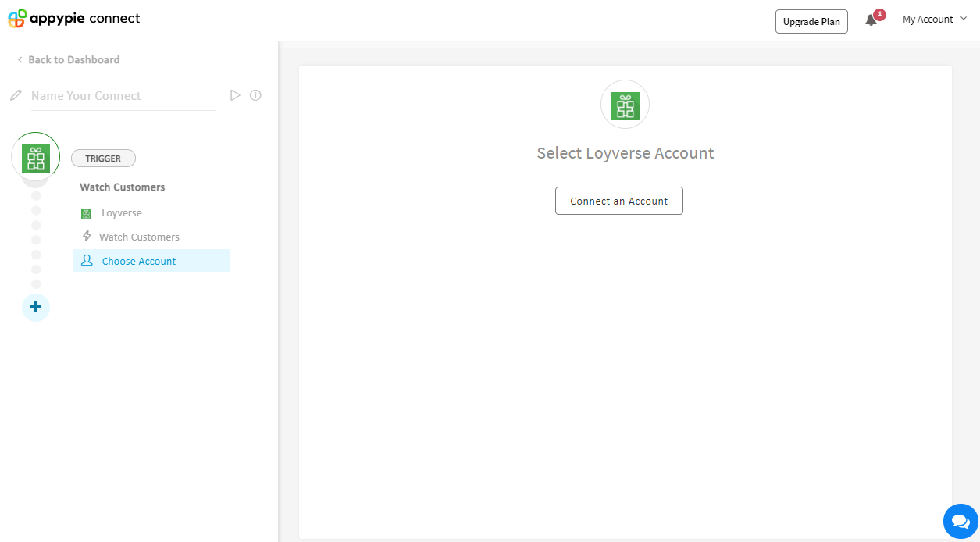Open the notifications bell
980x542 pixels.
click(x=871, y=20)
